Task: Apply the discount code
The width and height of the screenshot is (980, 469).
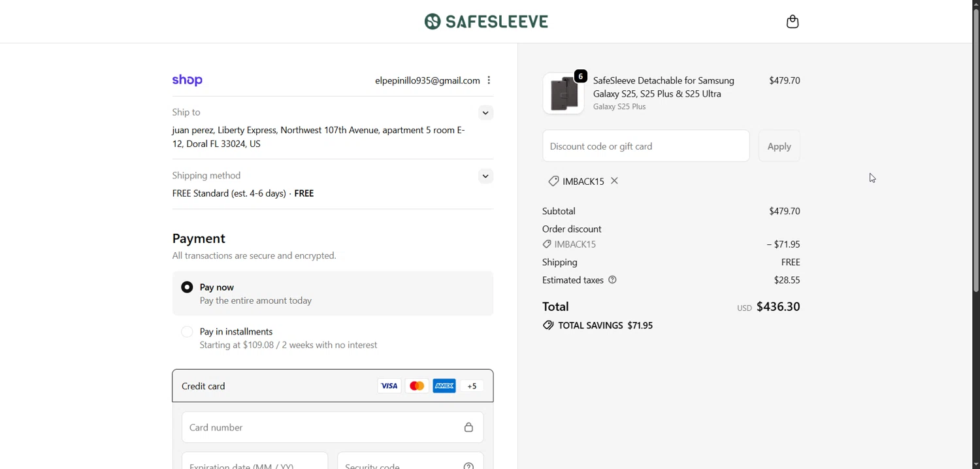Action: (779, 146)
